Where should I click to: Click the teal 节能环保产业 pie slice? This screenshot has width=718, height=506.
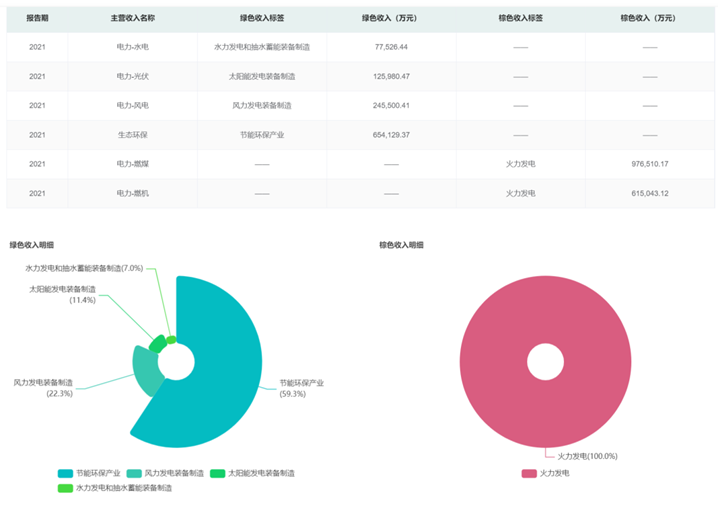pos(224,362)
